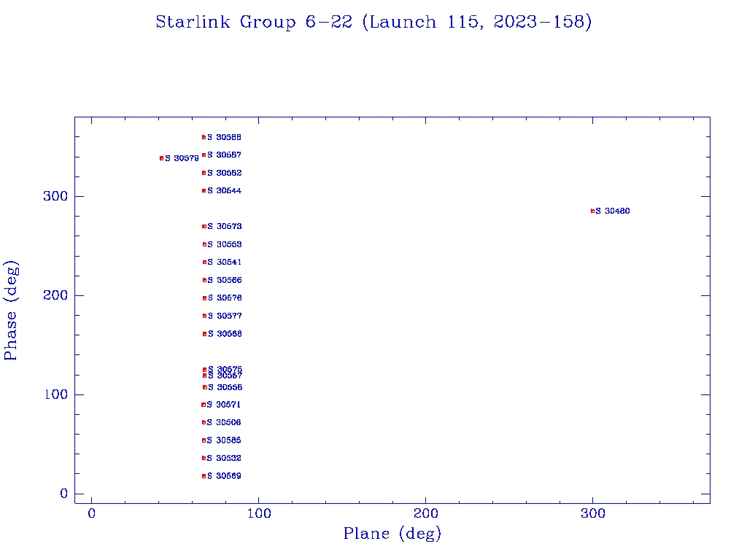747x560 pixels.
Task: Select the S 30576 label text
Action: pos(225,298)
